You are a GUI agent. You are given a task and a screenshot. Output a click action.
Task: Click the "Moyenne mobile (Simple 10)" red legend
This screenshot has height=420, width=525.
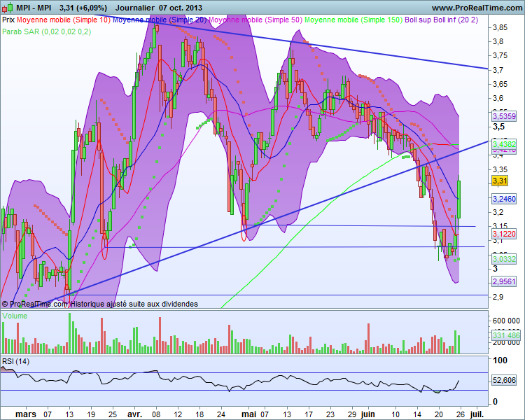pyautogui.click(x=64, y=20)
